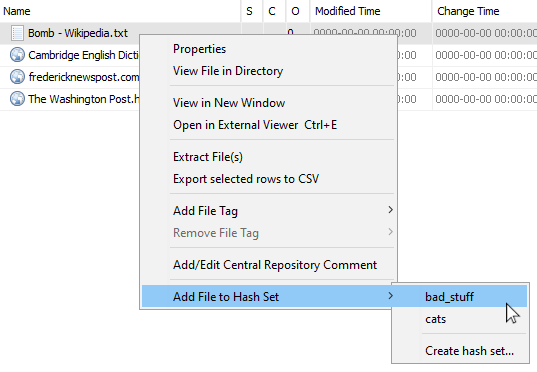
Task: Choose Extract File(s) option
Action: coord(208,157)
